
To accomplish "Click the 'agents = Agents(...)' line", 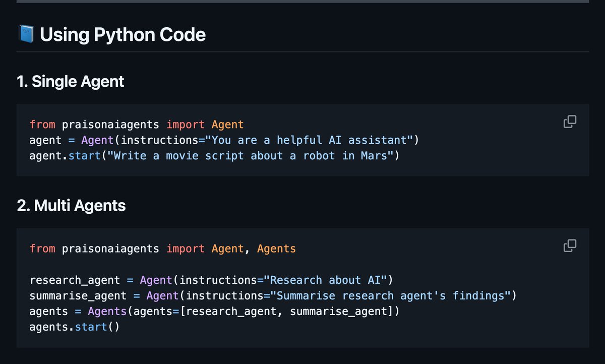I will pos(214,311).
